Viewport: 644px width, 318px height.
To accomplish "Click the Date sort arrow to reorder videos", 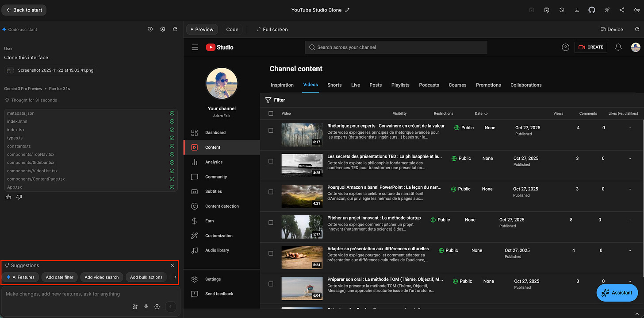I will click(487, 113).
